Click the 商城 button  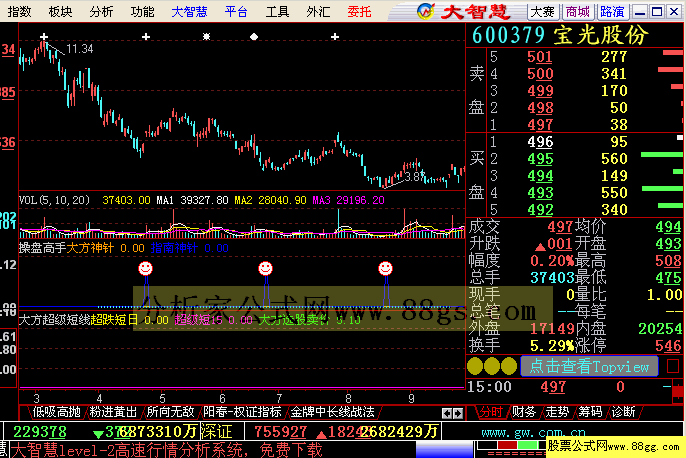pos(577,12)
